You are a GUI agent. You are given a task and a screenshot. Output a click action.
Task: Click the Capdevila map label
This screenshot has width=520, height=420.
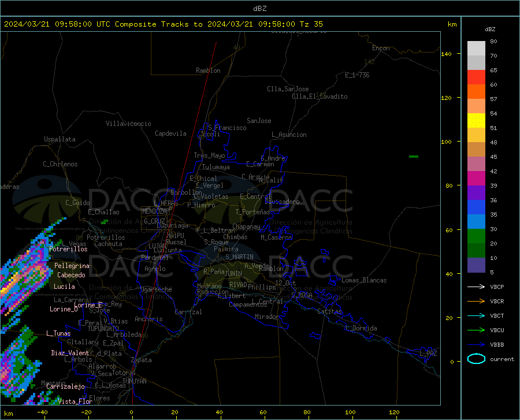[x=170, y=133]
